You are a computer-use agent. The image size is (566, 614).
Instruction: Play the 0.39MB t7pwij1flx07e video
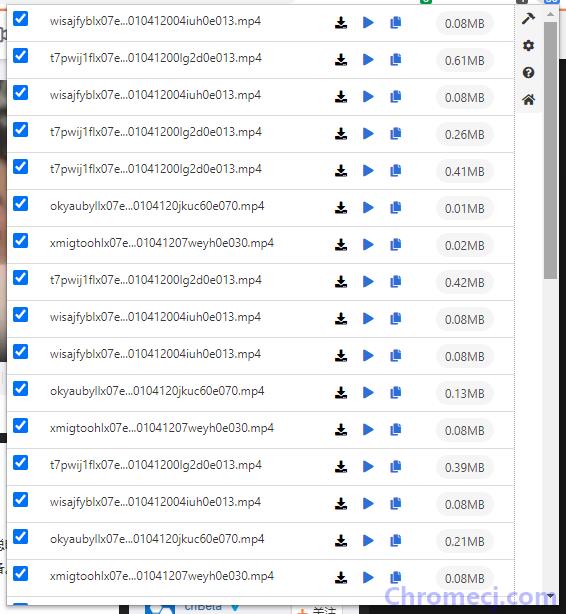tap(368, 467)
